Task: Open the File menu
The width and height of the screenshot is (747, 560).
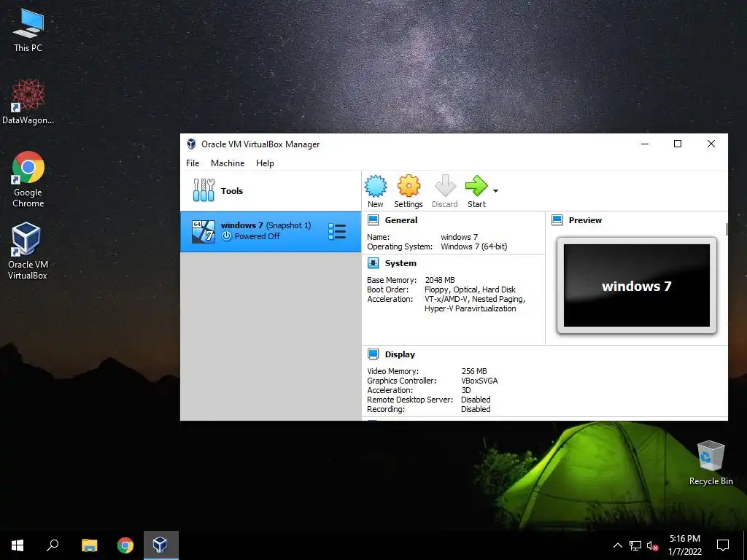Action: 193,163
